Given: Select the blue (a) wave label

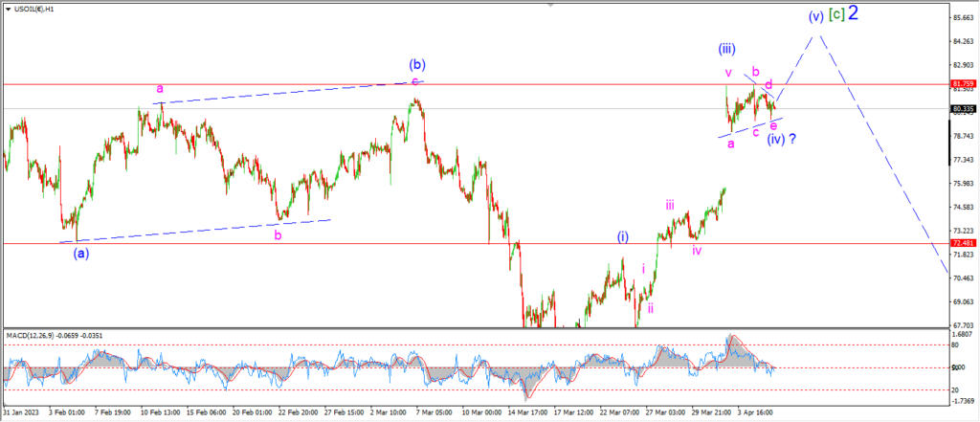Looking at the screenshot, I should coord(81,254).
